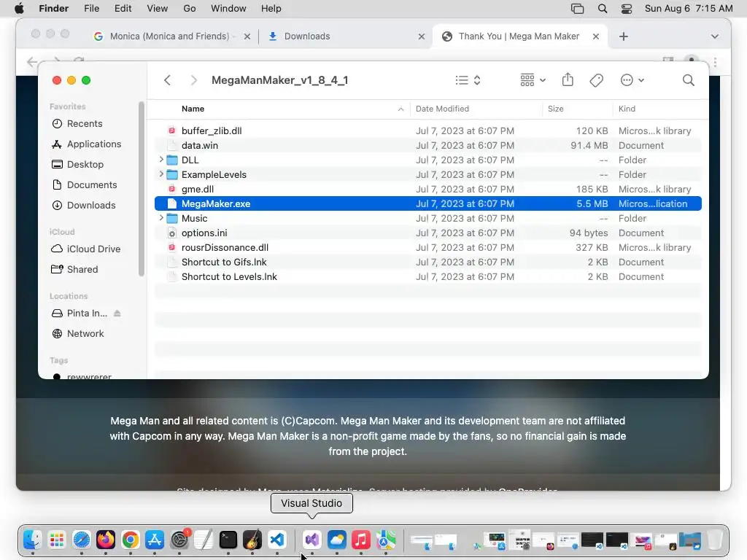Open the Edit menu
Image resolution: width=747 pixels, height=560 pixels.
tap(123, 9)
